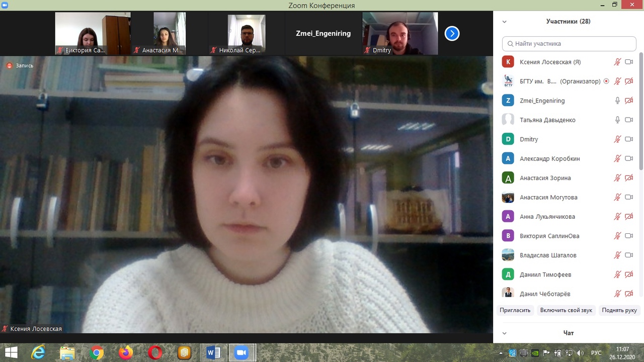The height and width of the screenshot is (362, 644).
Task: Click Zoom icon in taskbar
Action: tap(242, 353)
